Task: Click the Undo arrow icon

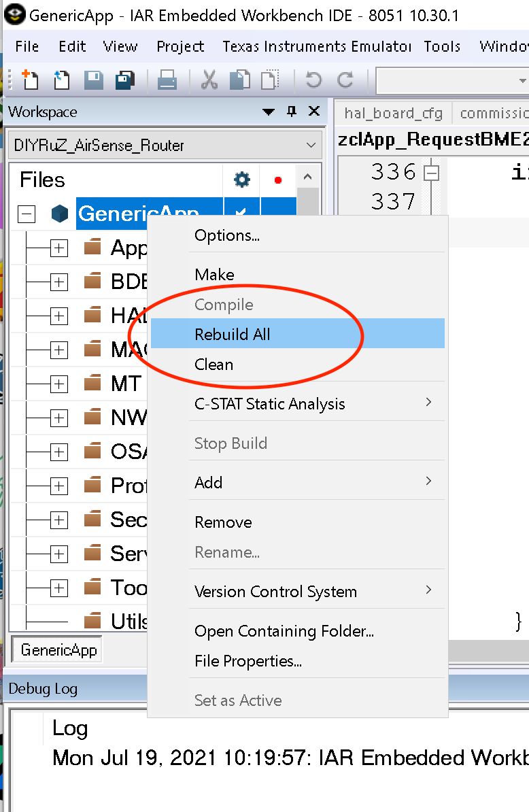Action: click(313, 80)
